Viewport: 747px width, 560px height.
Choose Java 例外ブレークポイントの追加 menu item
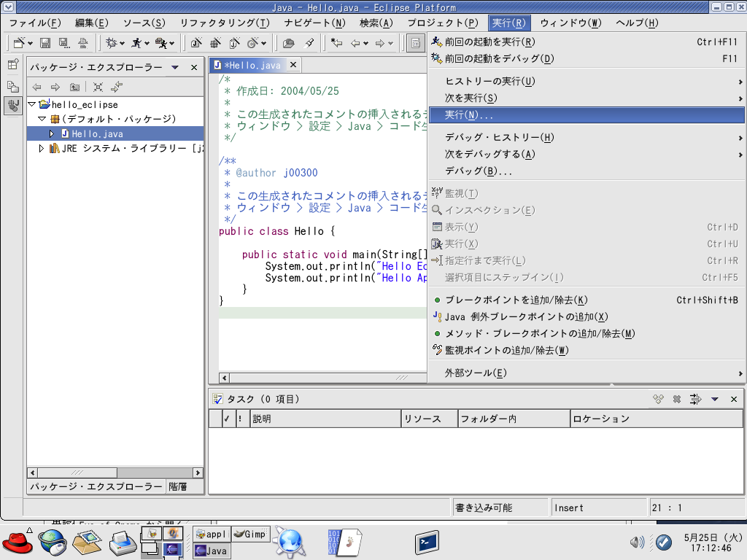[587, 316]
